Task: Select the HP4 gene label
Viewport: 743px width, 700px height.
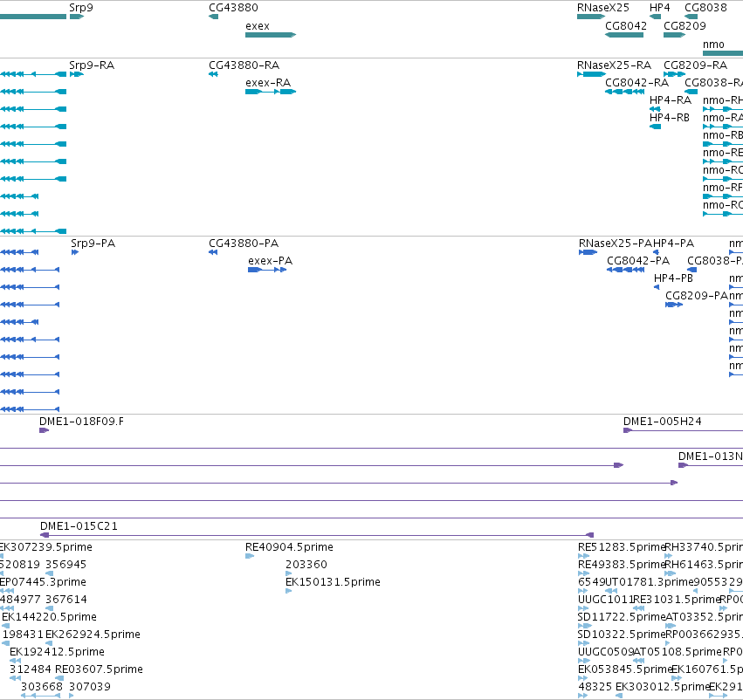Action: coord(659,8)
